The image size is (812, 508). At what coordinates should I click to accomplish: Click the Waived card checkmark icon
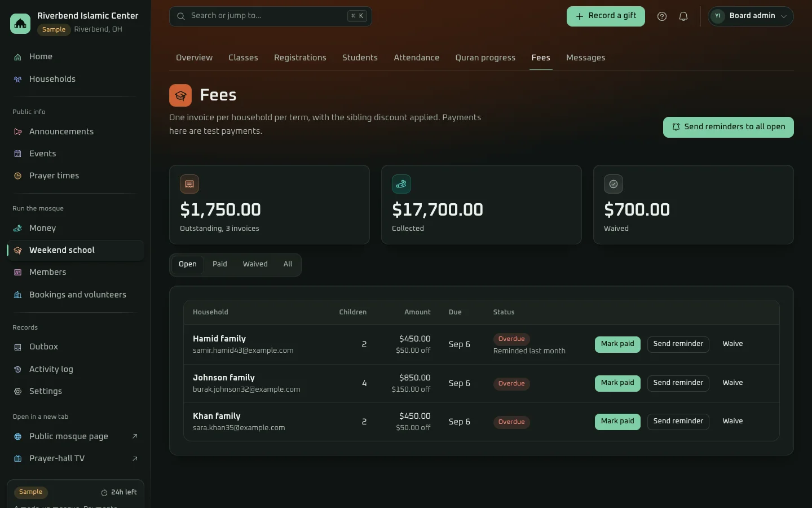pyautogui.click(x=614, y=184)
